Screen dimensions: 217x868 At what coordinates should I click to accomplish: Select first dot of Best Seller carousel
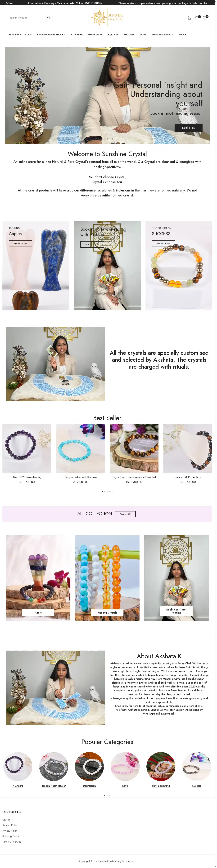(x=102, y=491)
